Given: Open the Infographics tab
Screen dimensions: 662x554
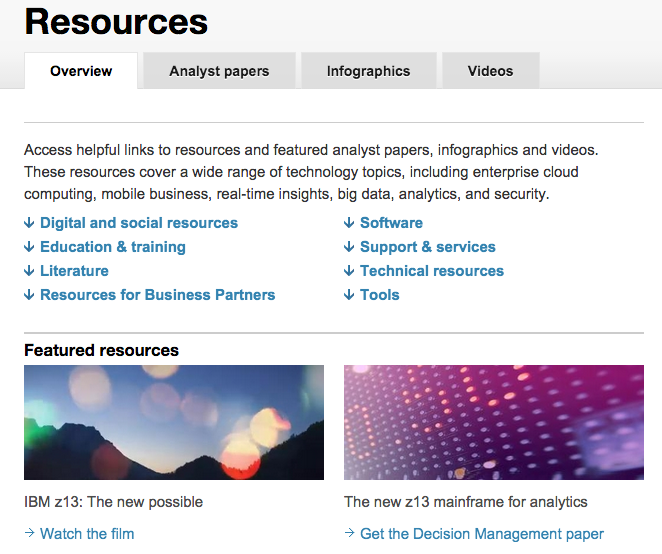Looking at the screenshot, I should coord(368,71).
